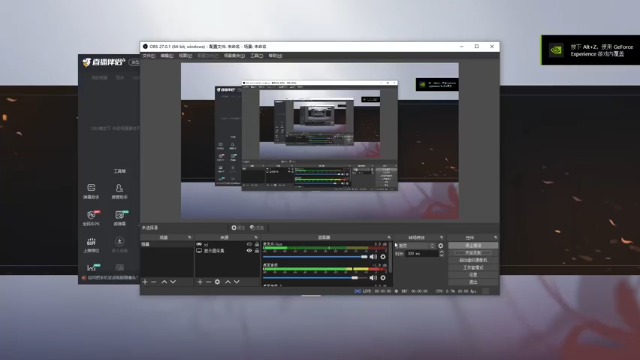This screenshot has height=360, width=640.
Task: Toggle the lock on the 显示器采集 source
Action: pyautogui.click(x=257, y=250)
